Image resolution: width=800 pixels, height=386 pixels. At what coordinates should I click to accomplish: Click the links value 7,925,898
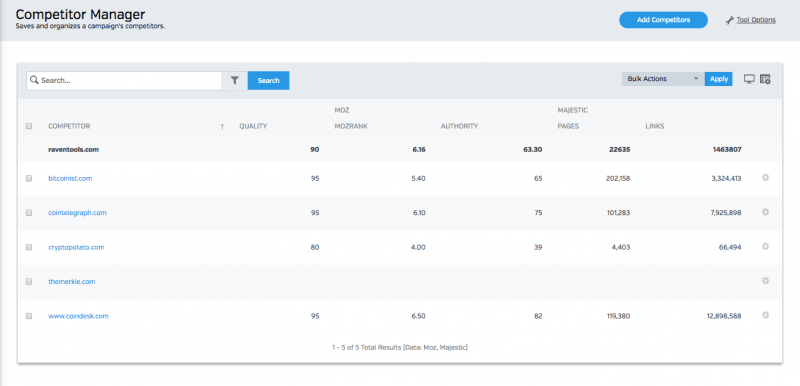tap(726, 213)
